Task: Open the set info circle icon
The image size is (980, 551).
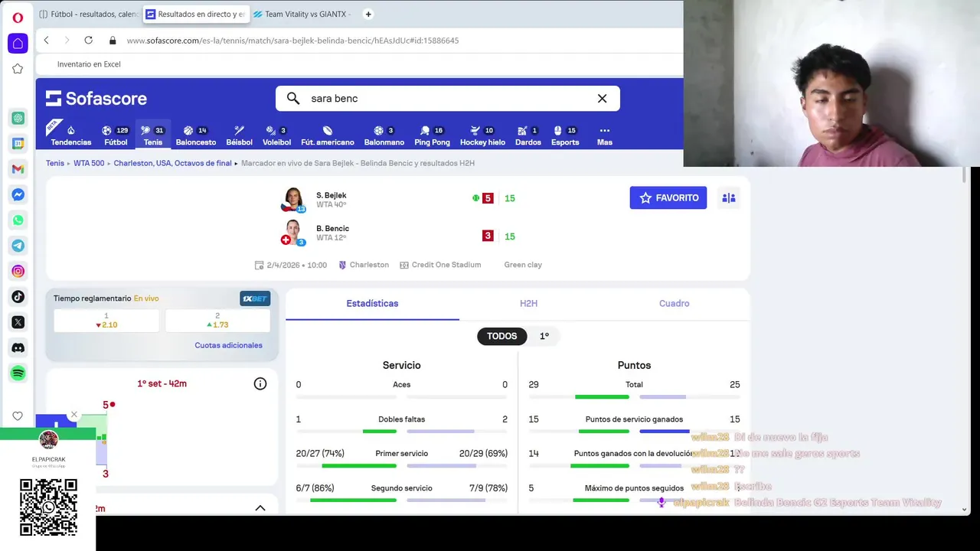Action: (260, 383)
